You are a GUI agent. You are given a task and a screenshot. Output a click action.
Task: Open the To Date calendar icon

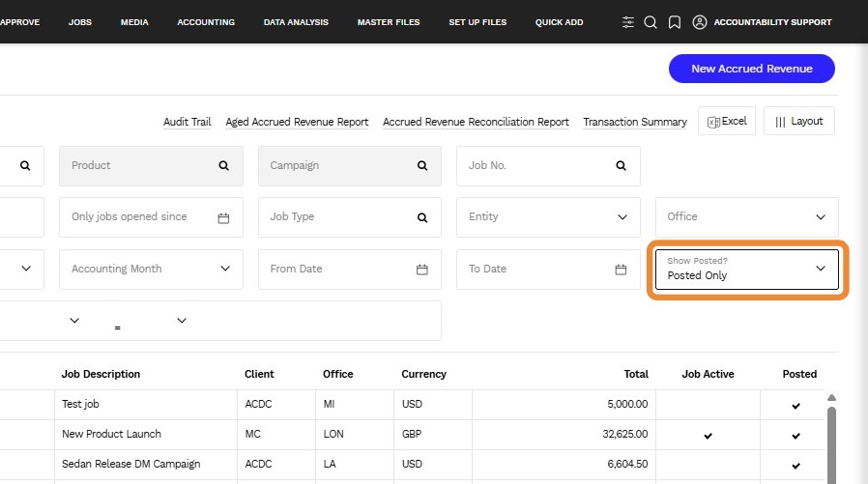tap(622, 270)
